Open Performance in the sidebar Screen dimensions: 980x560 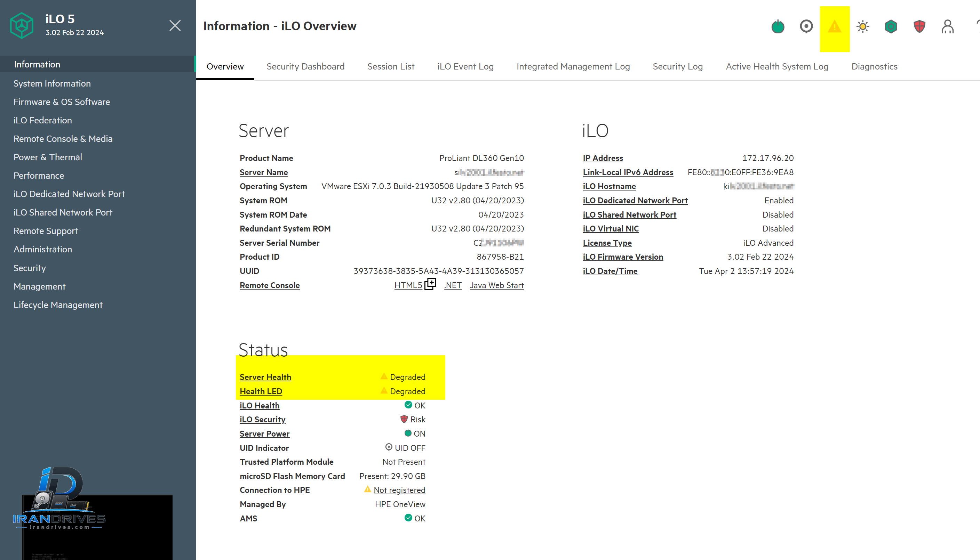point(39,176)
